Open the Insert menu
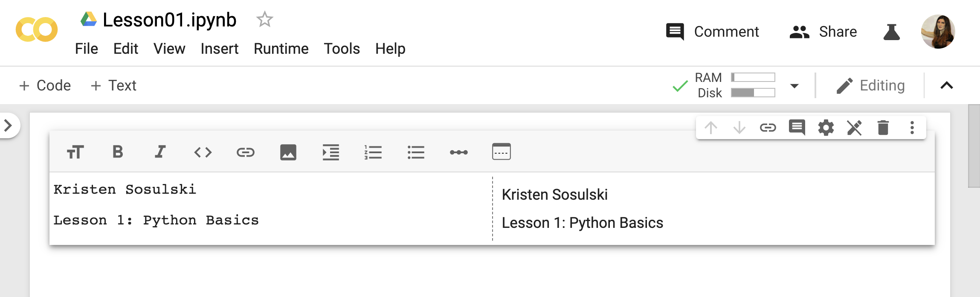This screenshot has height=297, width=980. click(220, 49)
